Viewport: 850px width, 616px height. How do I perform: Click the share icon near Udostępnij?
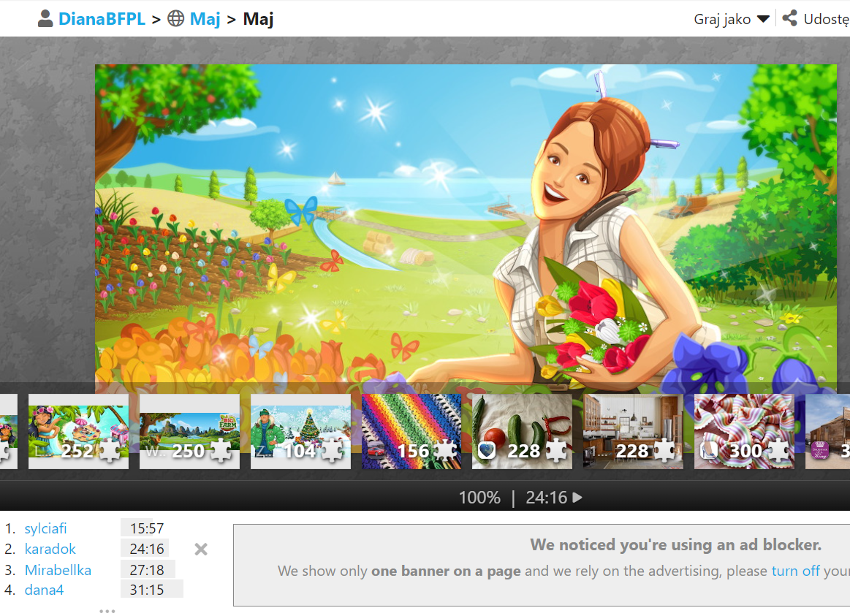[x=790, y=18]
